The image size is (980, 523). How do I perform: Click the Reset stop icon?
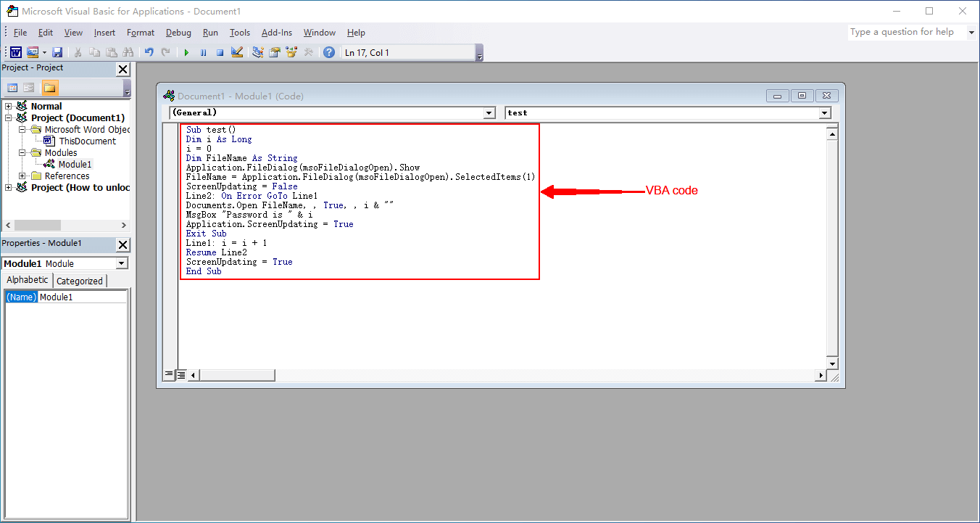pos(220,52)
